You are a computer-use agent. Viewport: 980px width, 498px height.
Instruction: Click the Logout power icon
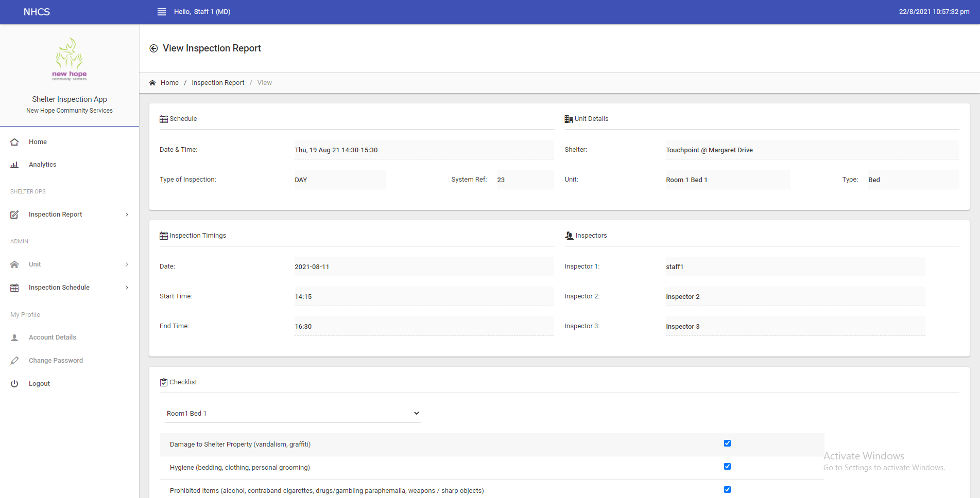click(14, 384)
